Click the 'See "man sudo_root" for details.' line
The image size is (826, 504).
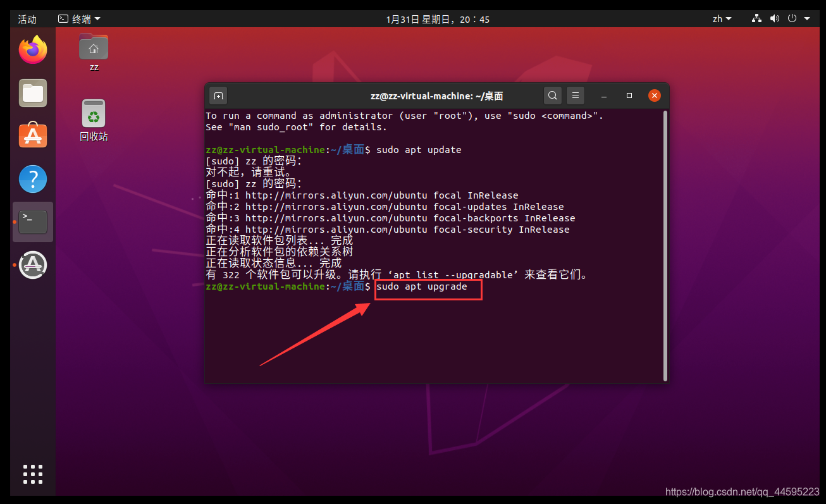[x=297, y=127]
